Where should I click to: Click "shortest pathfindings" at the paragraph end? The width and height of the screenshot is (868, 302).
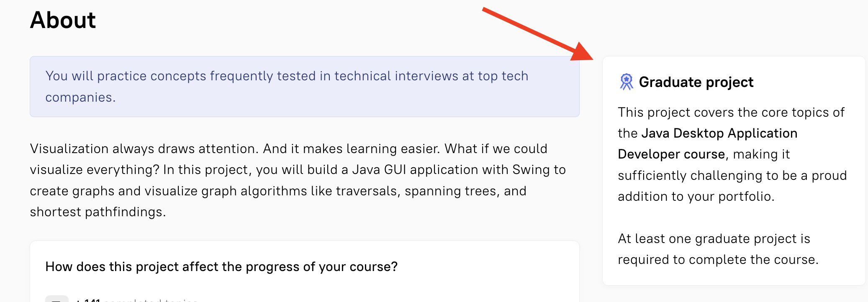(98, 212)
